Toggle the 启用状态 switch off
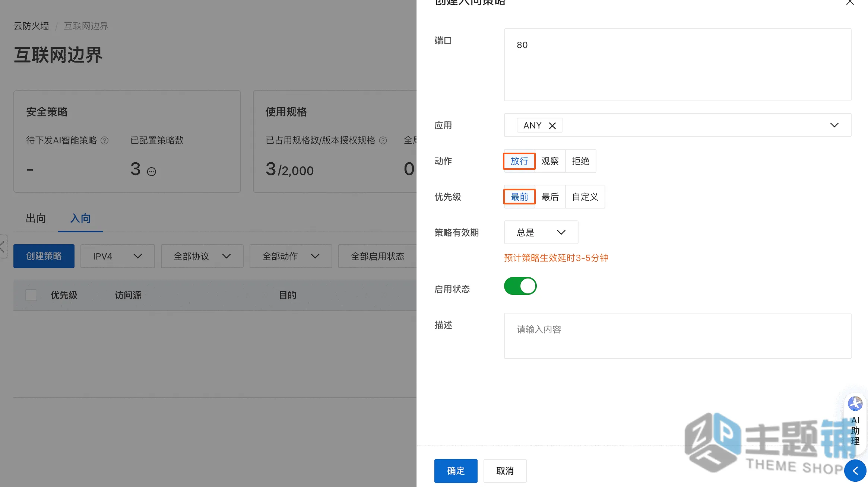 [520, 286]
